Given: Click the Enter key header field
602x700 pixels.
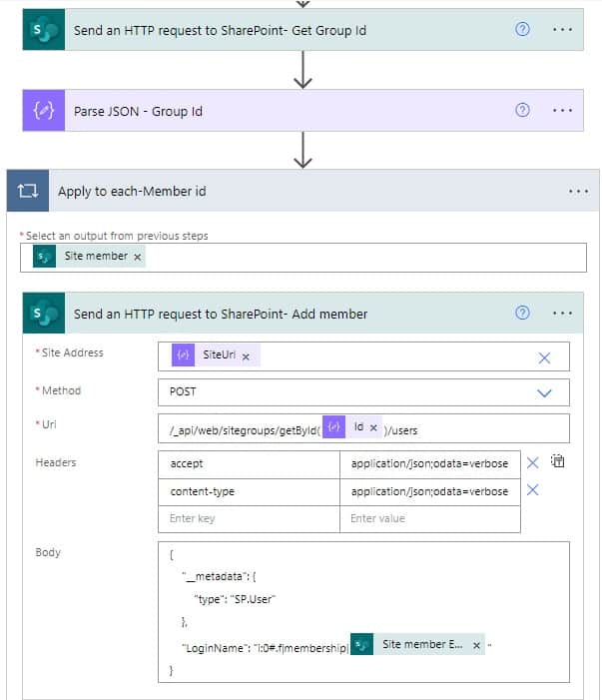Looking at the screenshot, I should click(x=249, y=518).
